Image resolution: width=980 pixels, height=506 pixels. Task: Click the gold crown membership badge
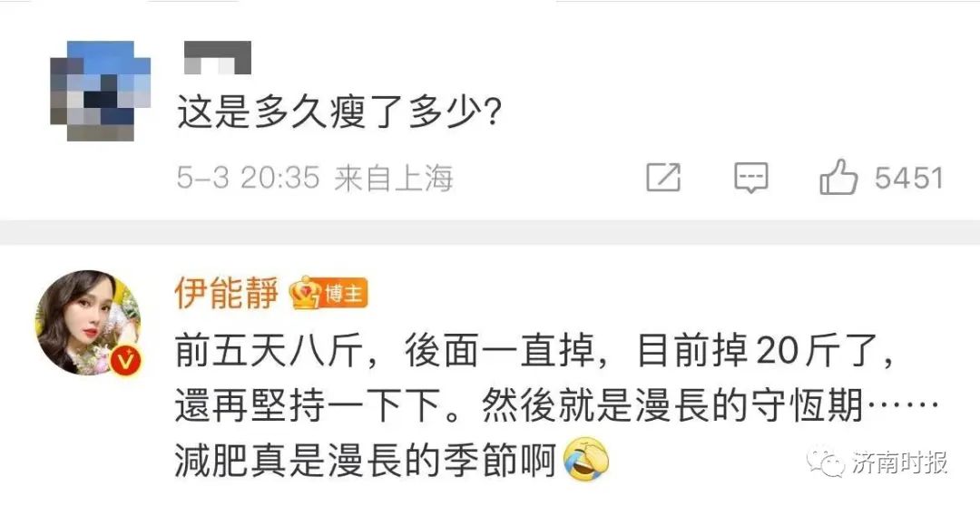(x=306, y=292)
